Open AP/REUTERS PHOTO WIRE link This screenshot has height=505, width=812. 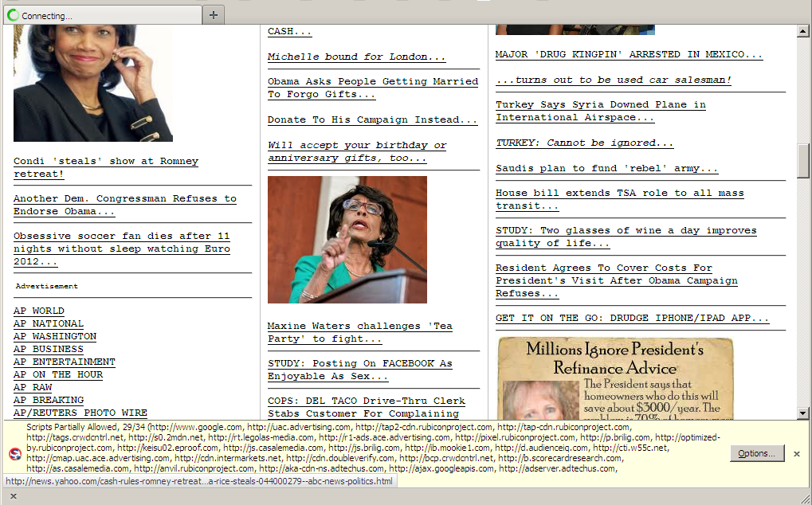(x=80, y=413)
